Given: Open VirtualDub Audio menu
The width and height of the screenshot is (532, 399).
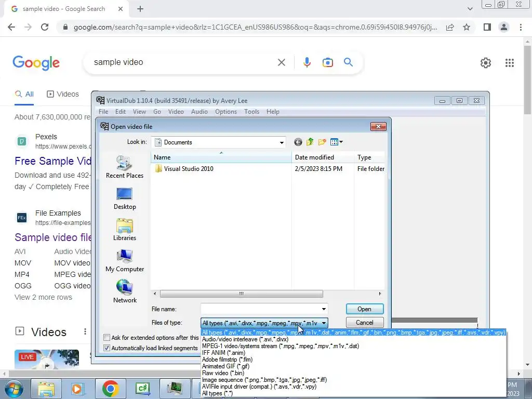Looking at the screenshot, I should (x=199, y=112).
